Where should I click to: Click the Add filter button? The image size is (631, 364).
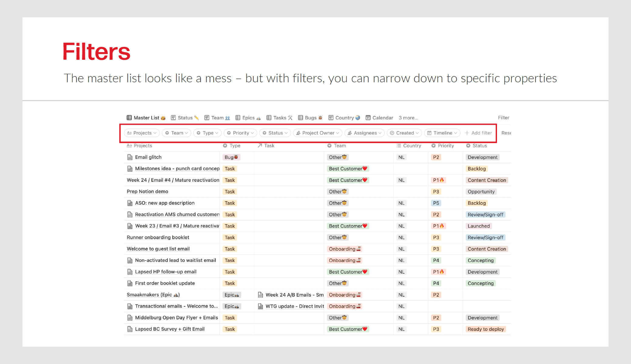[x=478, y=133]
